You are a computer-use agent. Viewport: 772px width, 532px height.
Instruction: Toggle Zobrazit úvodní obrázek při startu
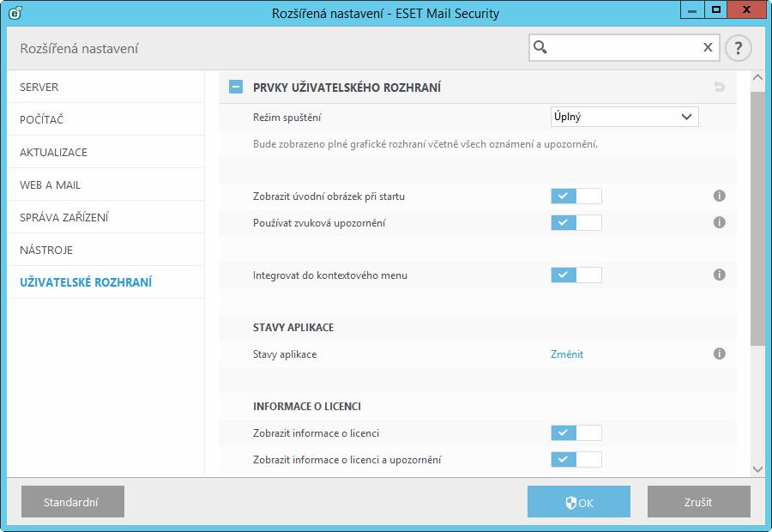point(576,196)
